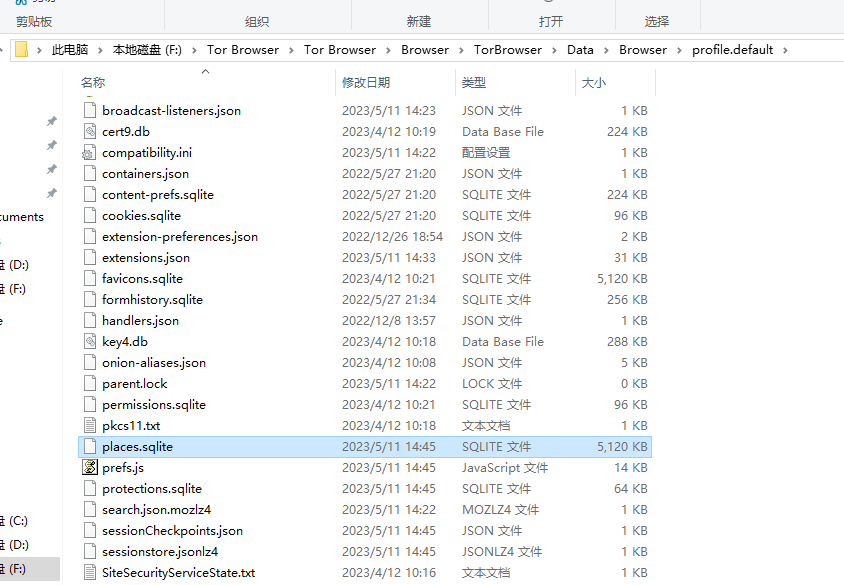Expand chevron after first Tor Browser breadcrumb
This screenshot has height=585, width=844.
click(291, 50)
